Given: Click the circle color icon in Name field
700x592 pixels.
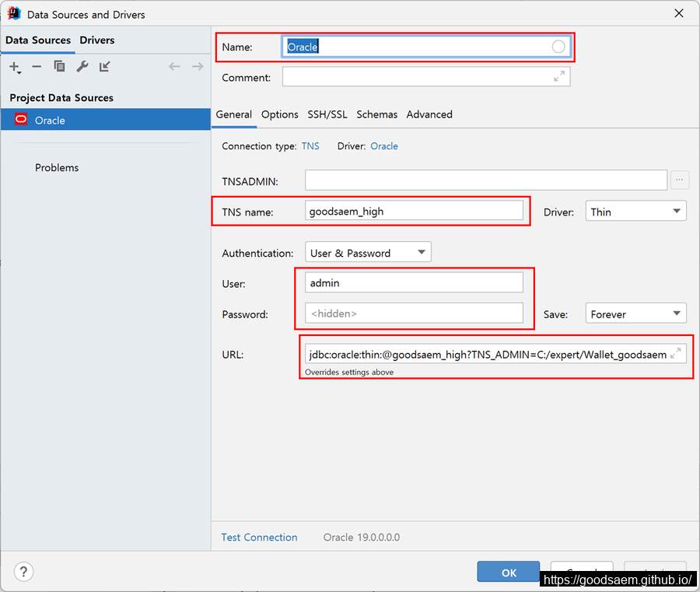Looking at the screenshot, I should coord(558,47).
